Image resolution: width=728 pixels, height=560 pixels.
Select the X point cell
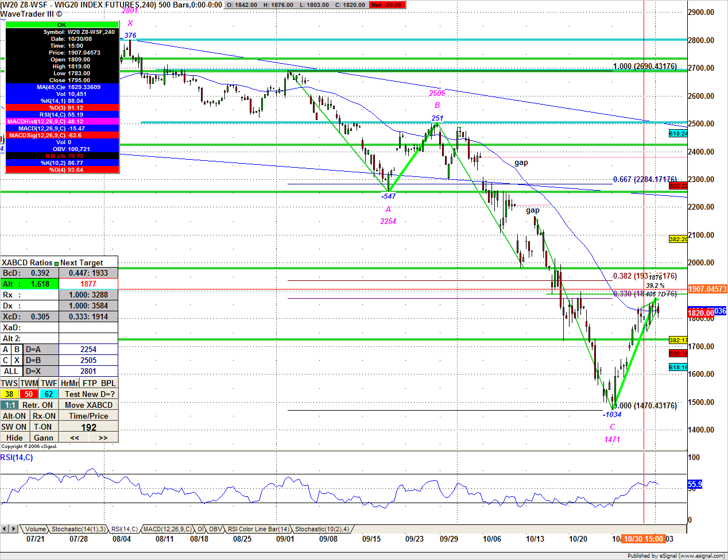point(17,360)
